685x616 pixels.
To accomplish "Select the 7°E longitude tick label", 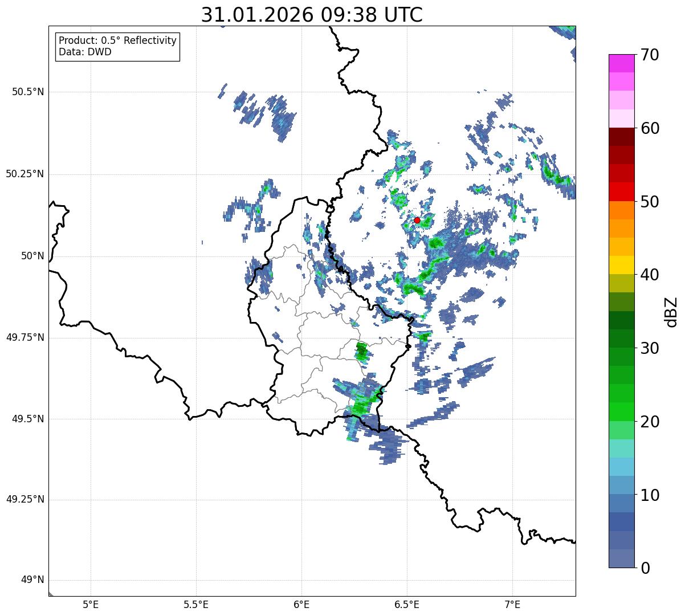I will tap(512, 604).
